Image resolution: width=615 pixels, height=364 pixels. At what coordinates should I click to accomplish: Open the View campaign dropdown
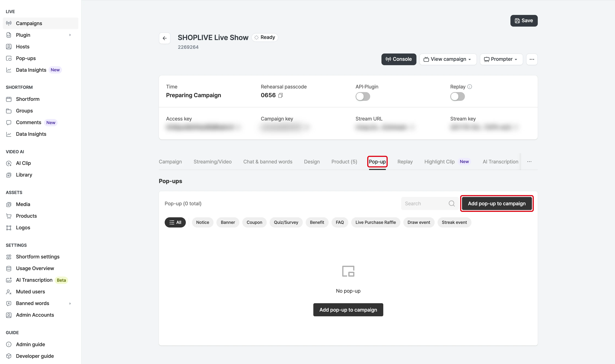pos(448,59)
